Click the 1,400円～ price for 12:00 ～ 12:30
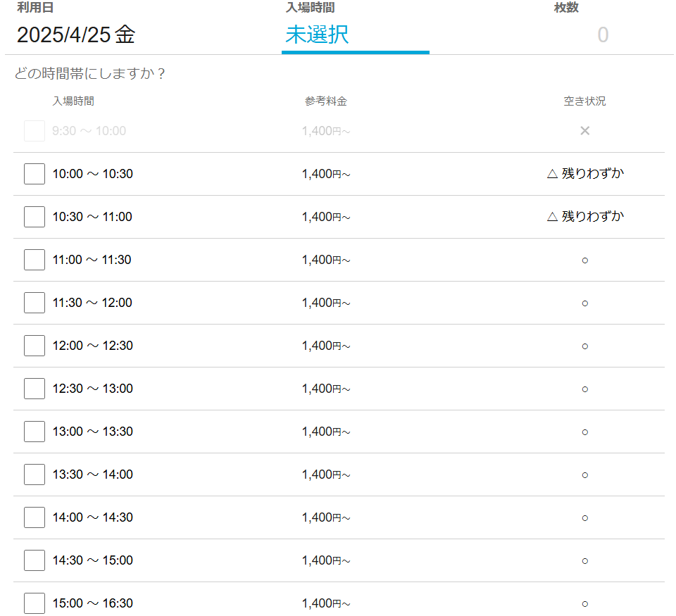The image size is (676, 616). (x=326, y=346)
